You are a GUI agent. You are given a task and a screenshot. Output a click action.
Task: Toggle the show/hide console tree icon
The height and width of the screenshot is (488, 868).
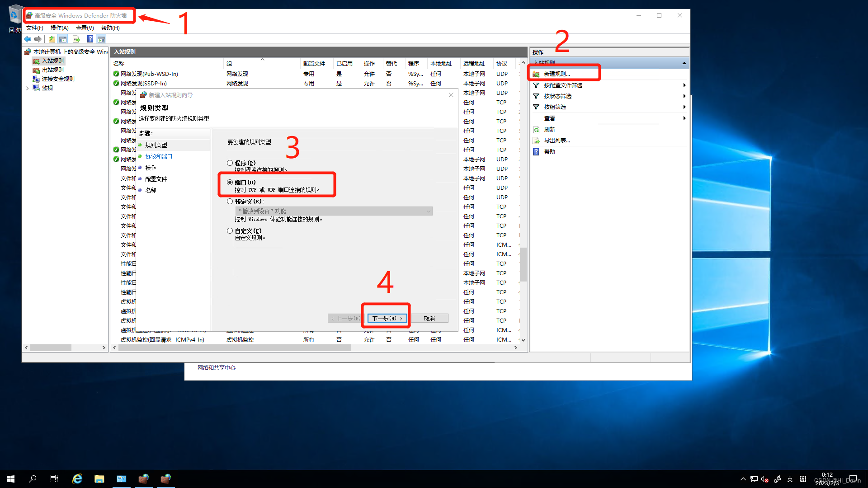(x=63, y=39)
